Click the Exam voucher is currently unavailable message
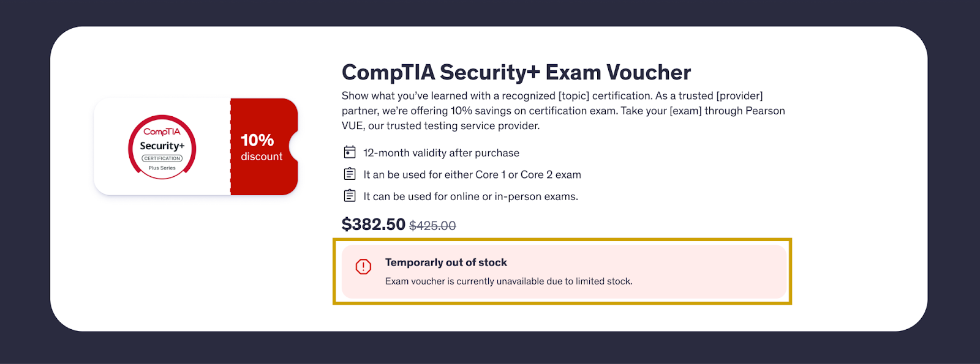980x364 pixels. pyautogui.click(x=508, y=281)
